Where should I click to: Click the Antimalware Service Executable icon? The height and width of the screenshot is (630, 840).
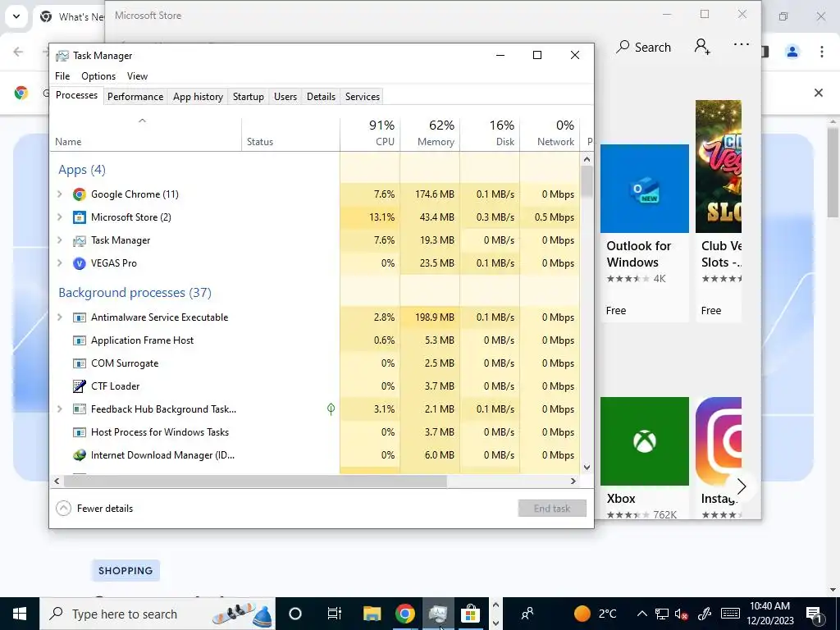point(80,317)
